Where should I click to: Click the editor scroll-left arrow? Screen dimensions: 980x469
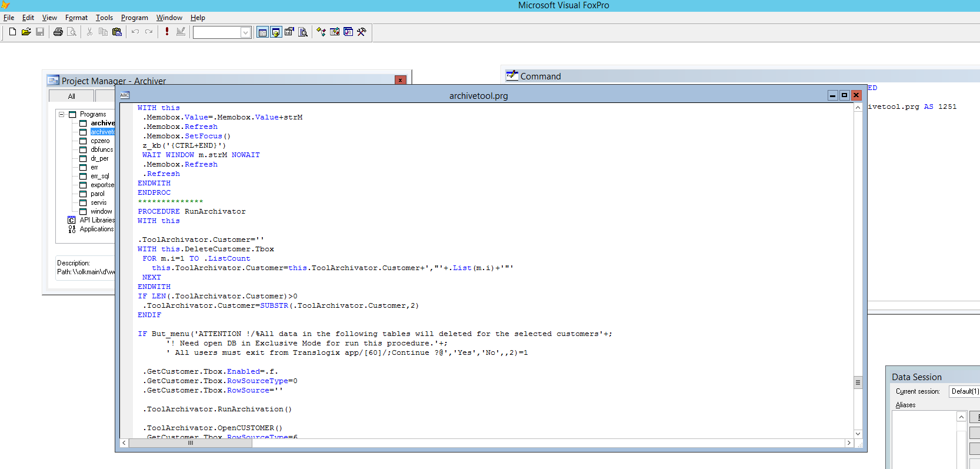124,443
